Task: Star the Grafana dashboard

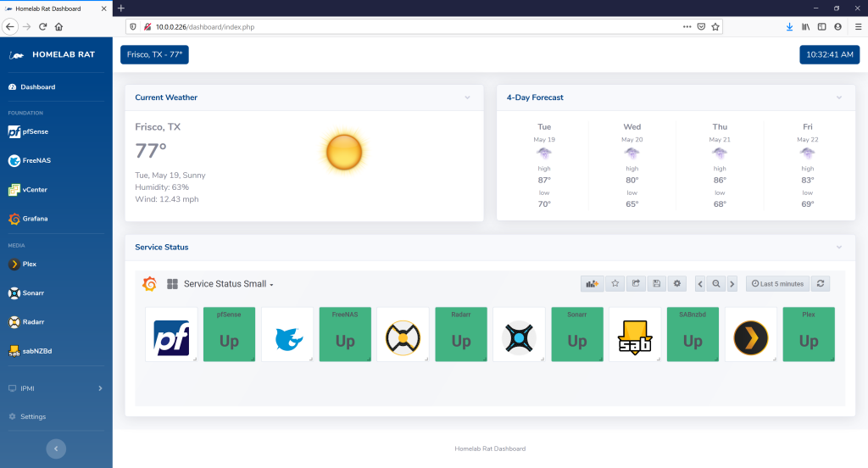Action: coord(615,283)
